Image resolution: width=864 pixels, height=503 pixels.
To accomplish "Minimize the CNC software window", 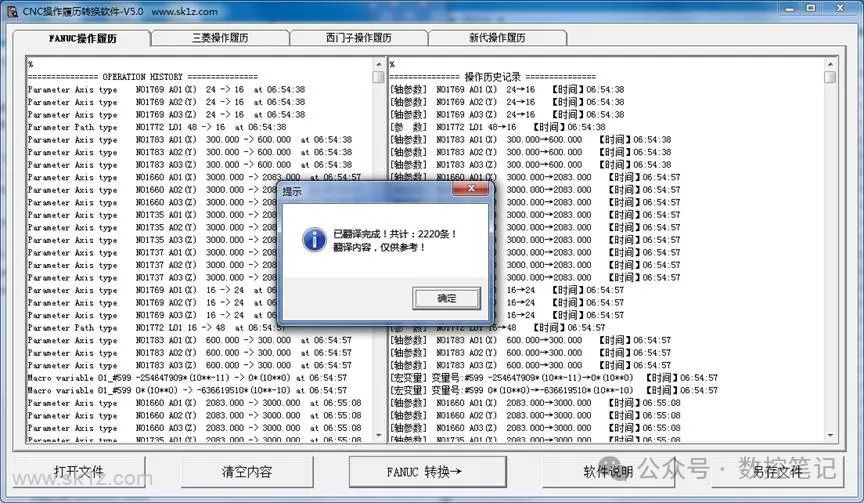I will (790, 9).
